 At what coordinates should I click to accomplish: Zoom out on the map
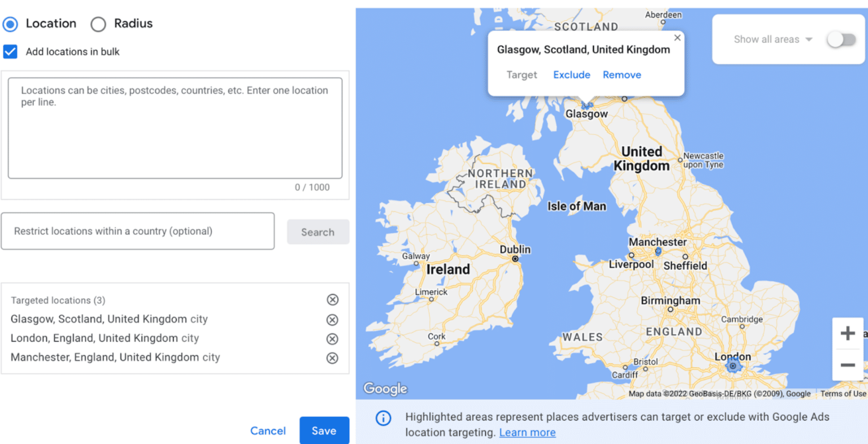point(848,364)
